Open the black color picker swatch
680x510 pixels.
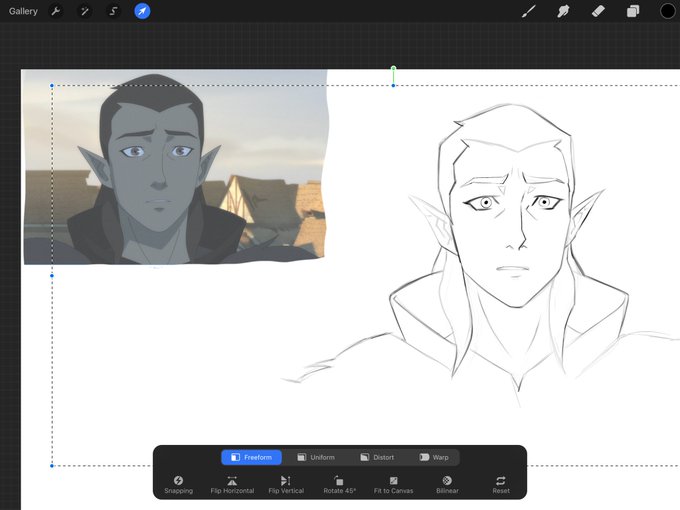coord(667,11)
